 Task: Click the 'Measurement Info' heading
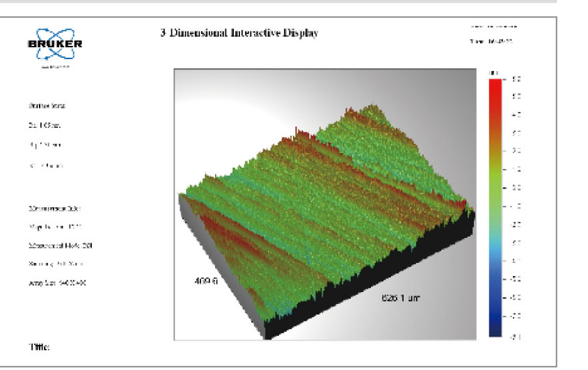tap(55, 209)
